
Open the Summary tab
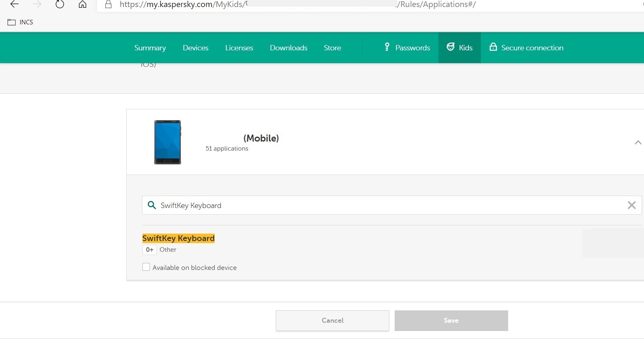[x=150, y=48]
